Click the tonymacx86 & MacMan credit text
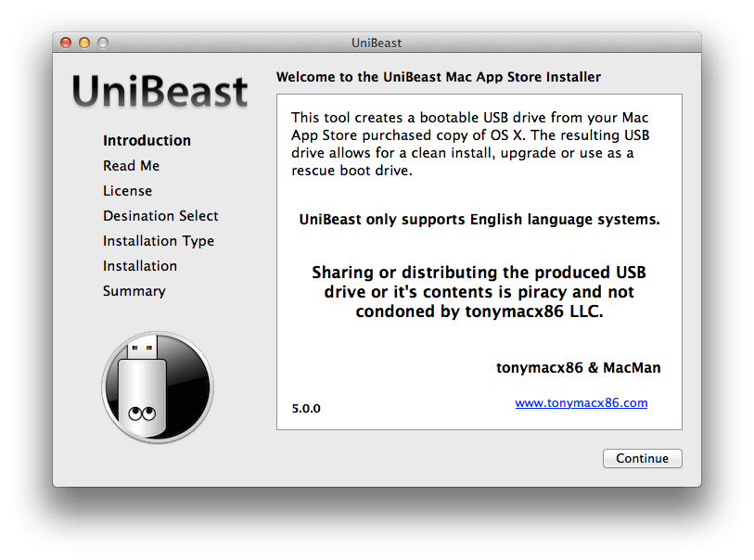The width and height of the screenshot is (754, 560). pos(578,367)
